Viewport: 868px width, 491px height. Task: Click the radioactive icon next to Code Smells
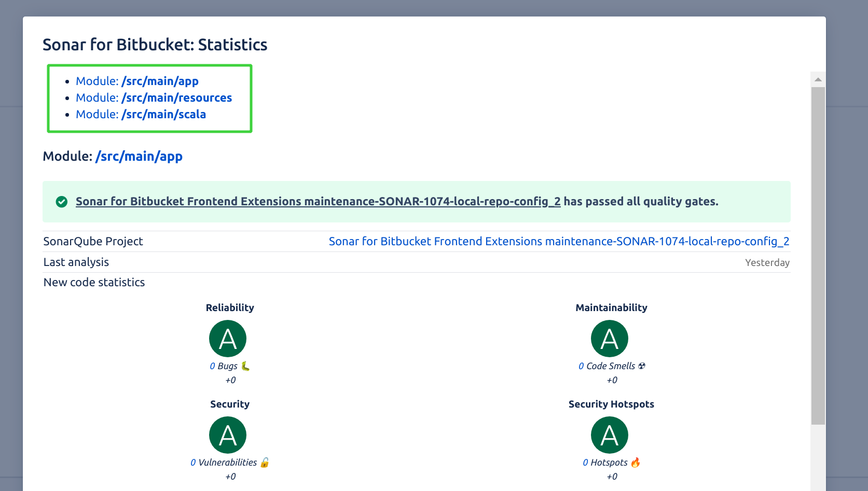coord(642,366)
